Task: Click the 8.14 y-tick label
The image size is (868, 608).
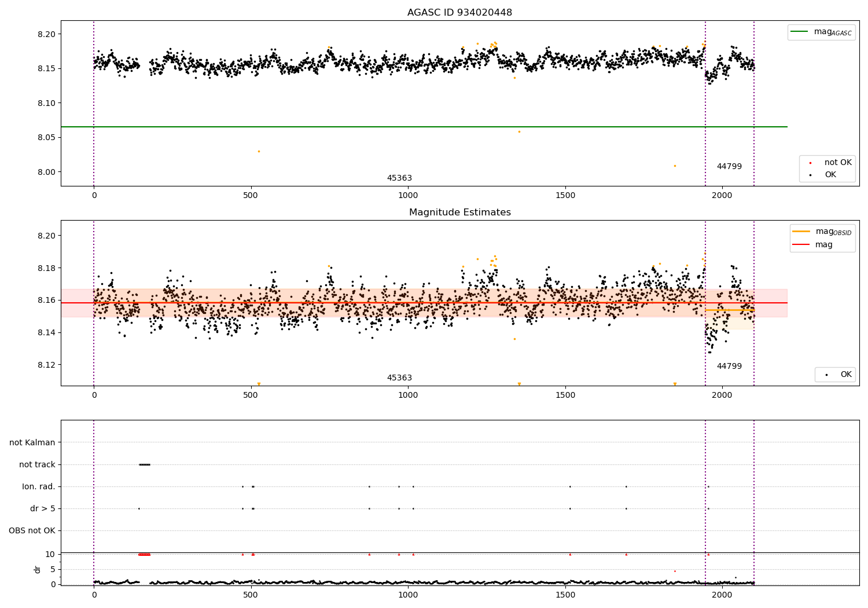Action: 47,332
